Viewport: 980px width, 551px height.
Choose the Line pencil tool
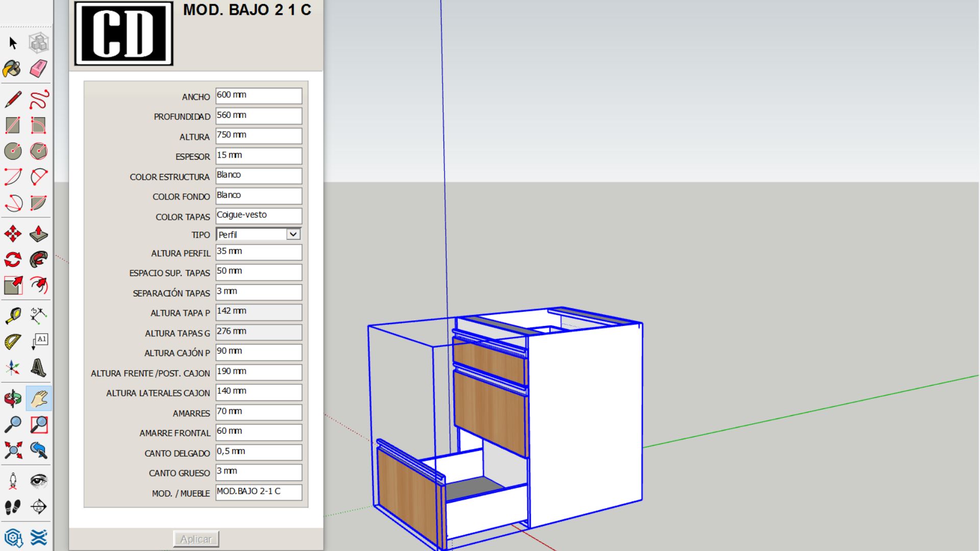[13, 99]
